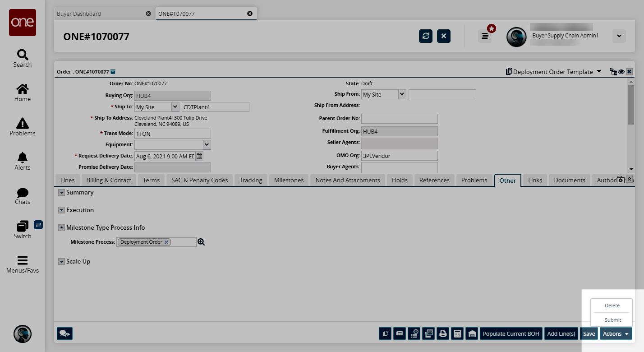The height and width of the screenshot is (352, 644).
Task: Open Alerts from the left sidebar
Action: (22, 161)
